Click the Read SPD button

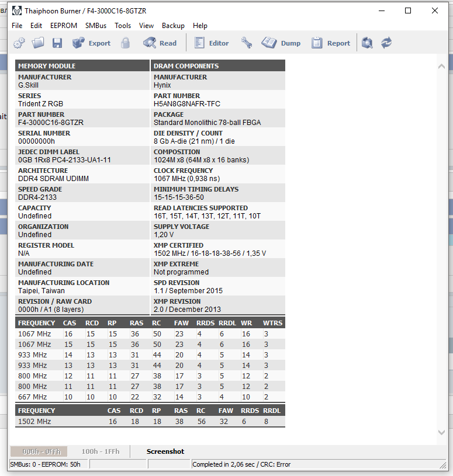pos(160,43)
